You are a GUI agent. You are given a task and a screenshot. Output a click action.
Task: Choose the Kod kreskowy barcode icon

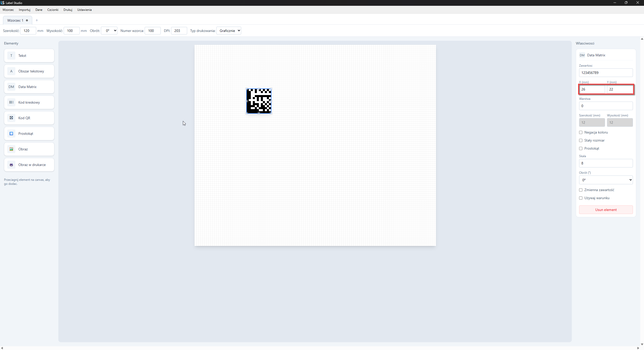coord(11,102)
